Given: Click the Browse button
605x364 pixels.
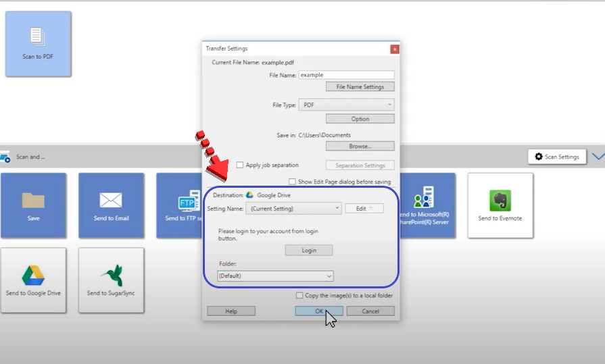Looking at the screenshot, I should point(360,146).
